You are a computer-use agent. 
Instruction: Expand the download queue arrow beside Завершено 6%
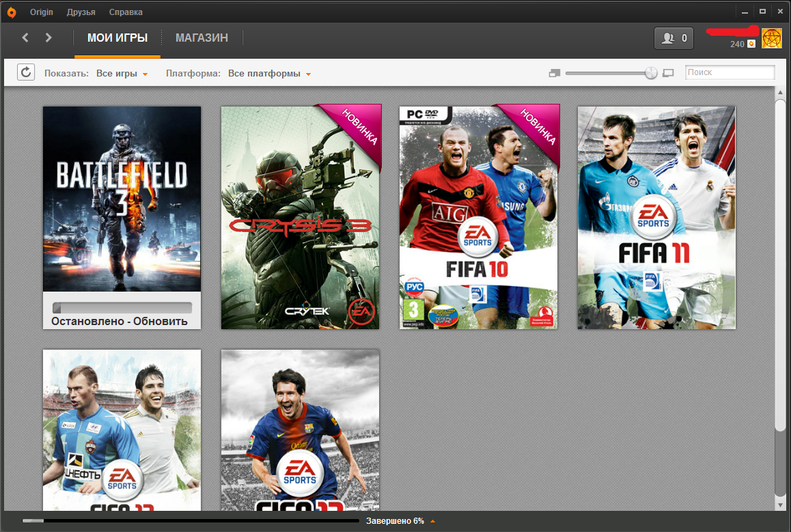[432, 521]
